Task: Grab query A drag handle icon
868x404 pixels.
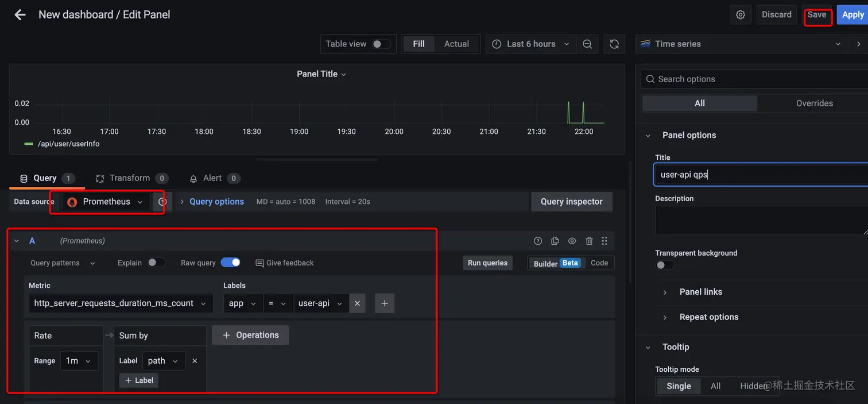Action: coord(604,241)
